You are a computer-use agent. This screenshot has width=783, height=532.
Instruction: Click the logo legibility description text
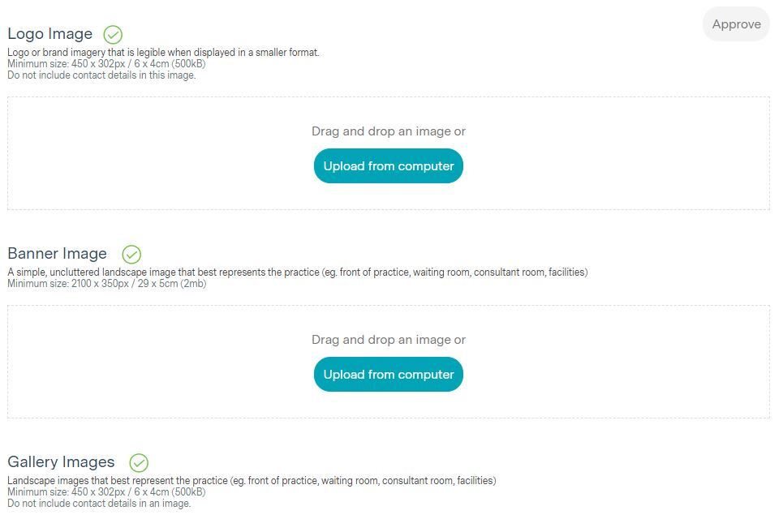pos(163,53)
